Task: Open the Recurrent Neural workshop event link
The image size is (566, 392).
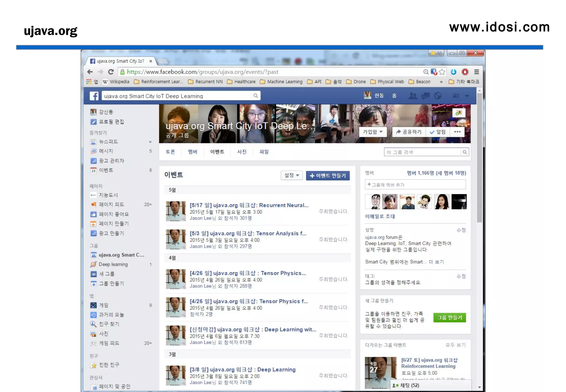Action: [x=249, y=205]
